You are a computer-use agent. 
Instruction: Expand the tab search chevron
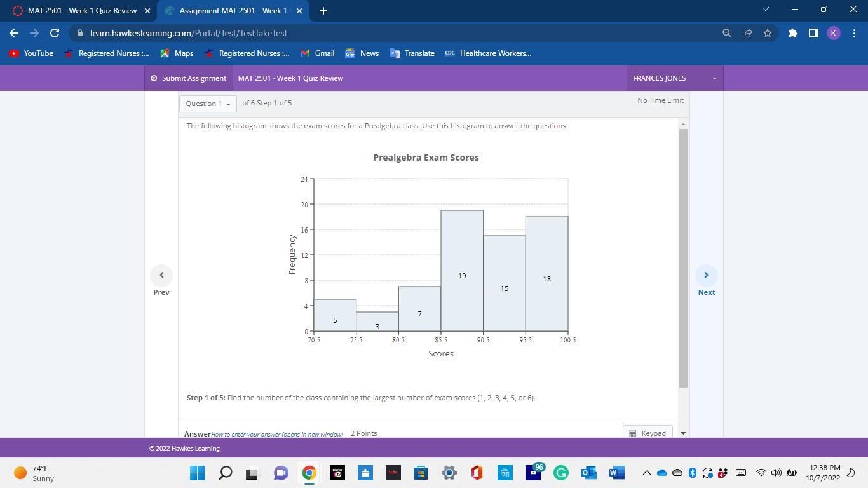[x=765, y=10]
